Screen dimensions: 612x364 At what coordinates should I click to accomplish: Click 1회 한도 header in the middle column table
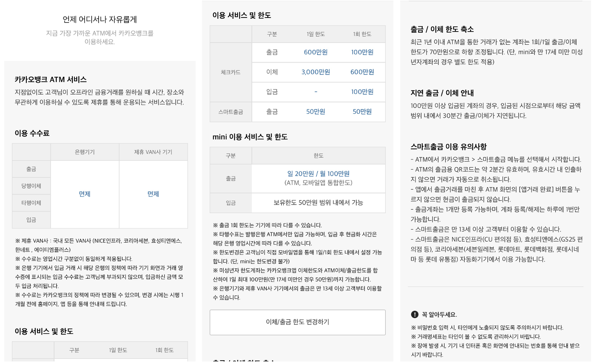362,34
